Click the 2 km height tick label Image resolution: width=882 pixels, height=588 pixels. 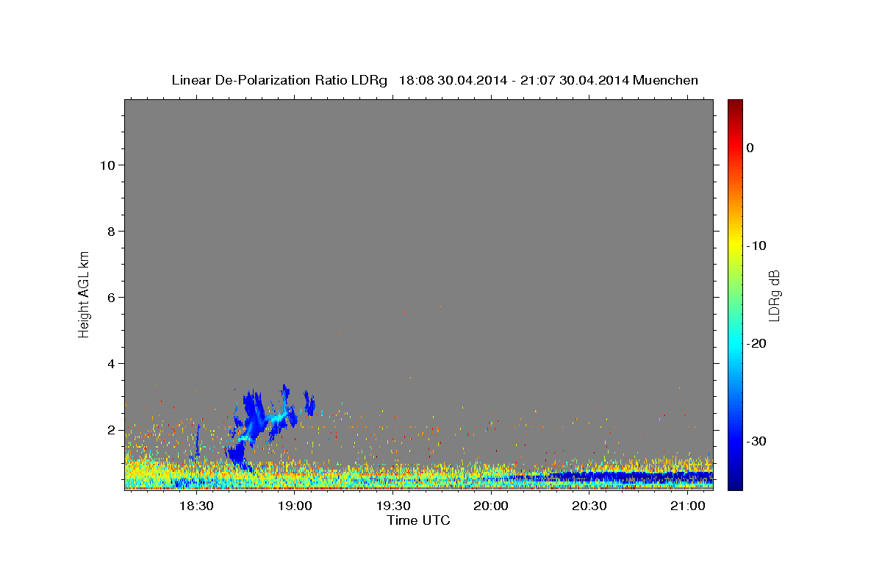[x=112, y=429]
